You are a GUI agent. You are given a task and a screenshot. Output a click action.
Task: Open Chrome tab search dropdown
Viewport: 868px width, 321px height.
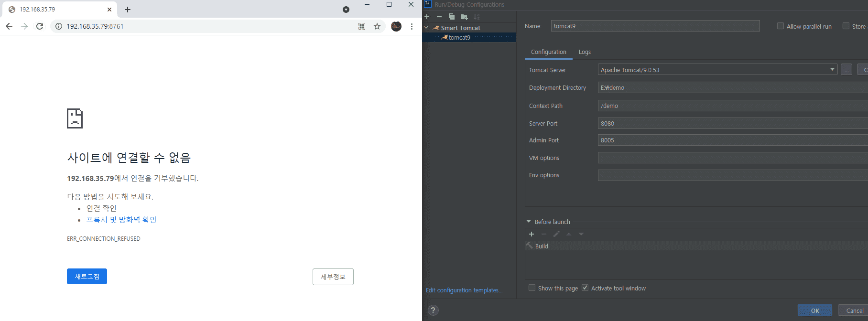coord(346,10)
